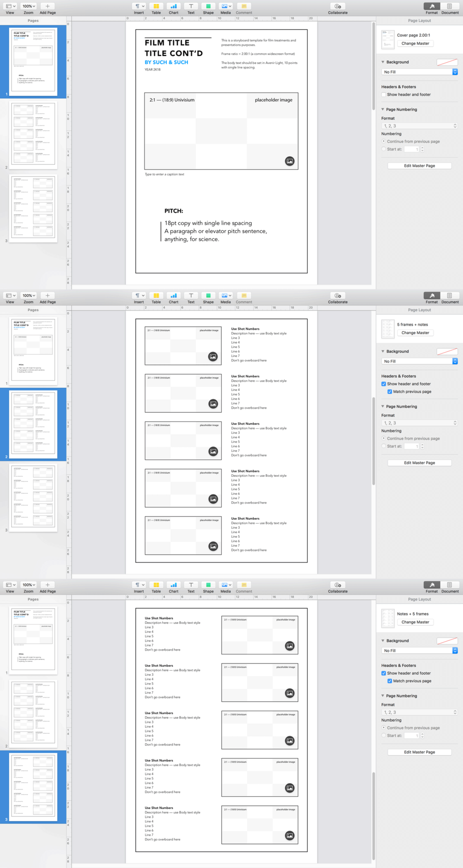463x868 pixels.
Task: Click the Comment icon in the top window
Action: coord(244,6)
